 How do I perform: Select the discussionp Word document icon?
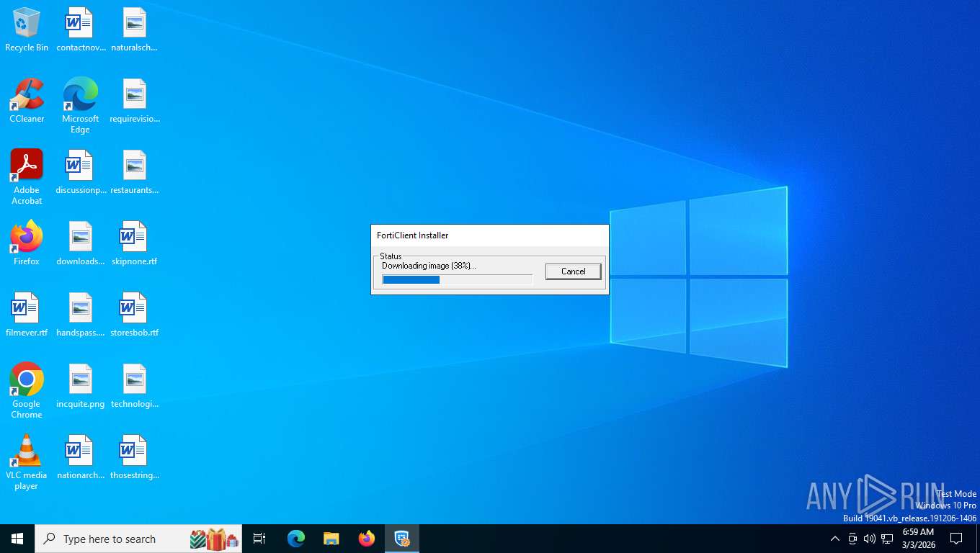pyautogui.click(x=81, y=173)
